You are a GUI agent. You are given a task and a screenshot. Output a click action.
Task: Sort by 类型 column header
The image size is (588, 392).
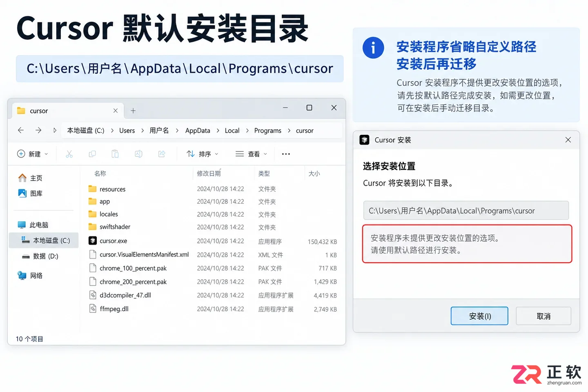tap(264, 174)
